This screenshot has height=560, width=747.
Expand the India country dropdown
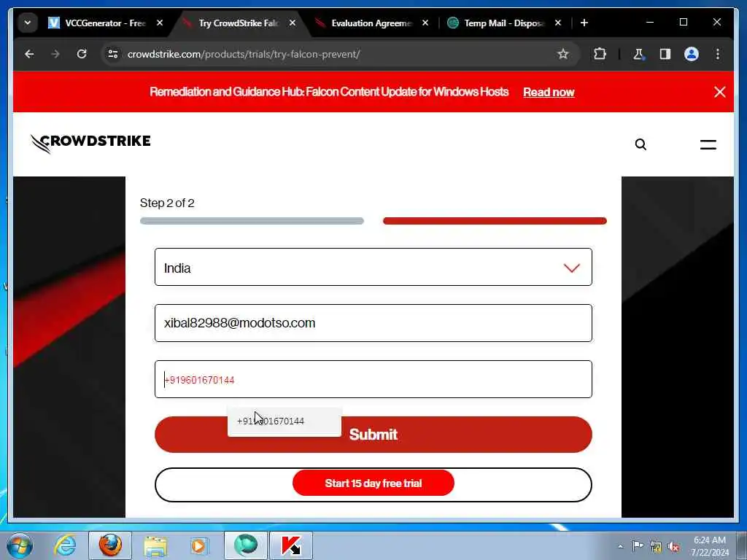pos(373,267)
